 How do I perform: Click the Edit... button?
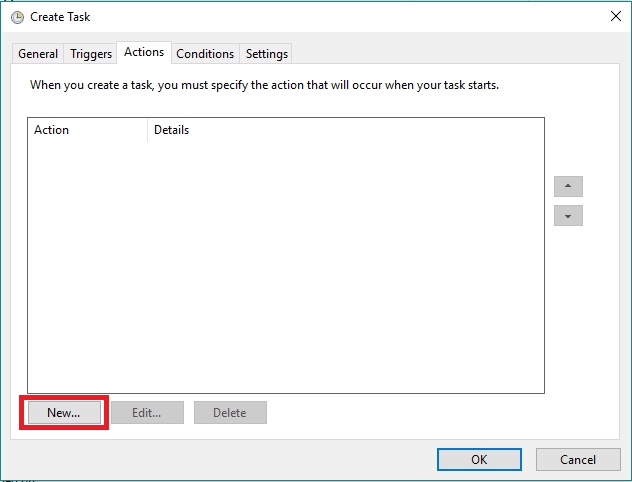[x=147, y=412]
